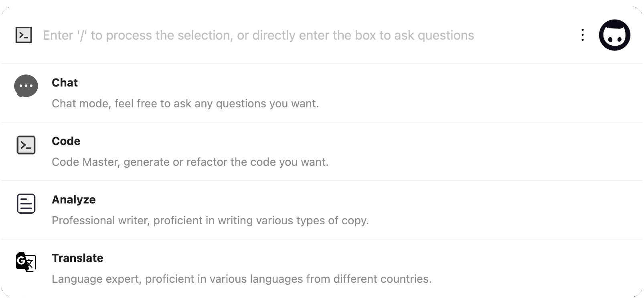
Task: Pick the Code mode list row
Action: [322, 151]
